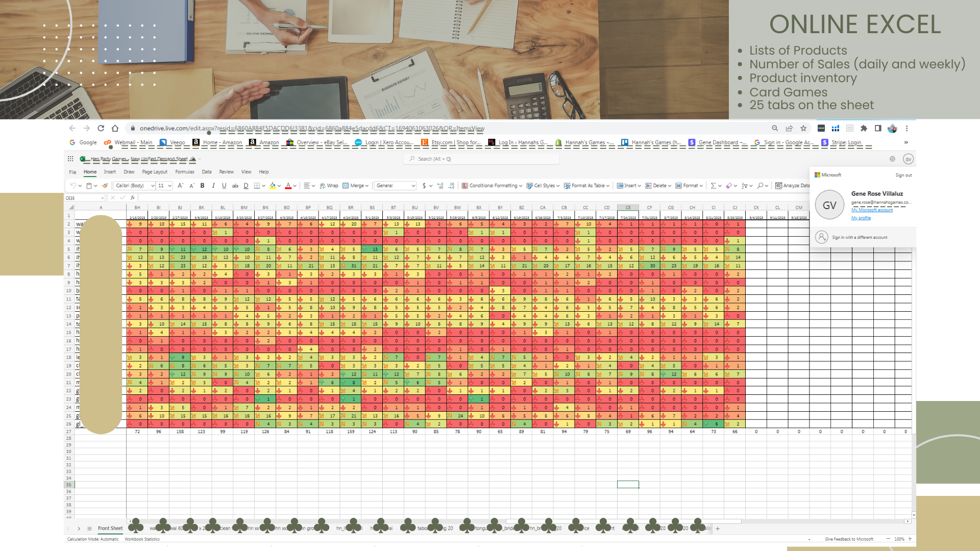Click Sign out in account panel
The height and width of the screenshot is (551, 980).
(903, 176)
